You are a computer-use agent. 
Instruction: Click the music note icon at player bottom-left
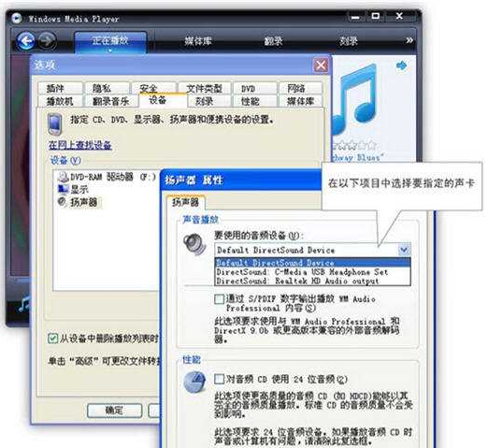coord(23,304)
